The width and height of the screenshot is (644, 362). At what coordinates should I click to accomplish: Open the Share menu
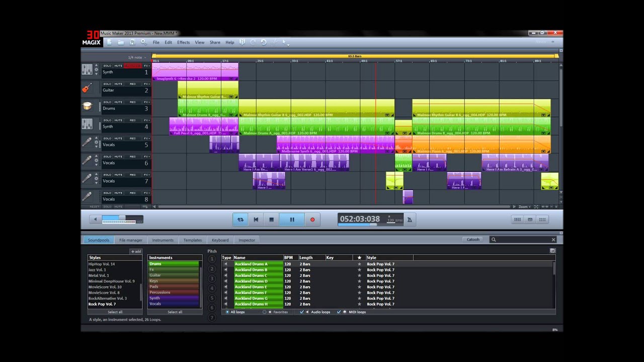(215, 43)
